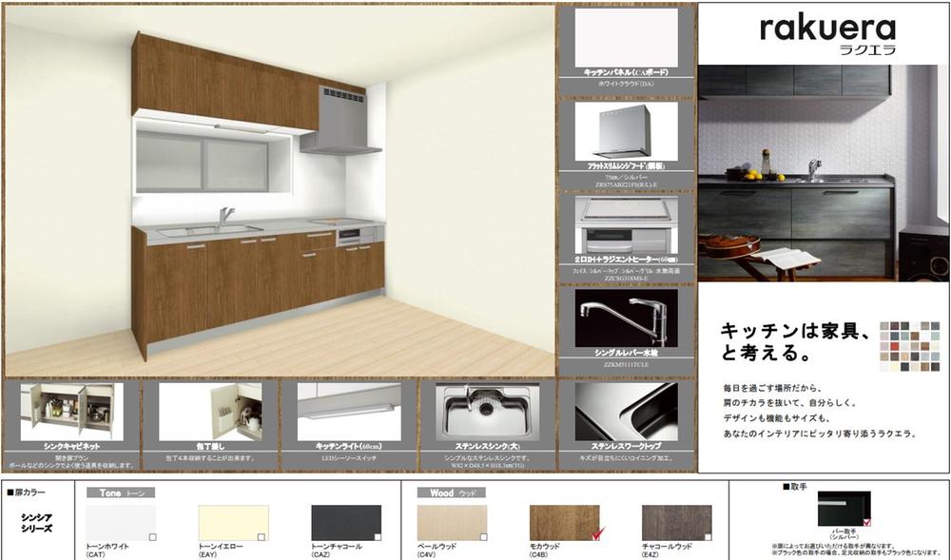Click the ラクエラ katakana text under the logo
This screenshot has height=560, width=951.
pyautogui.click(x=866, y=51)
